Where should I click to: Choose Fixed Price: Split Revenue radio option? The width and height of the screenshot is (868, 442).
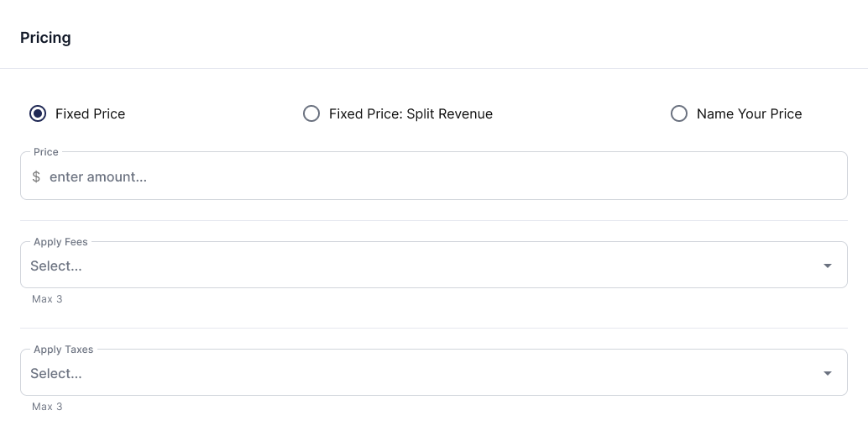tap(311, 113)
